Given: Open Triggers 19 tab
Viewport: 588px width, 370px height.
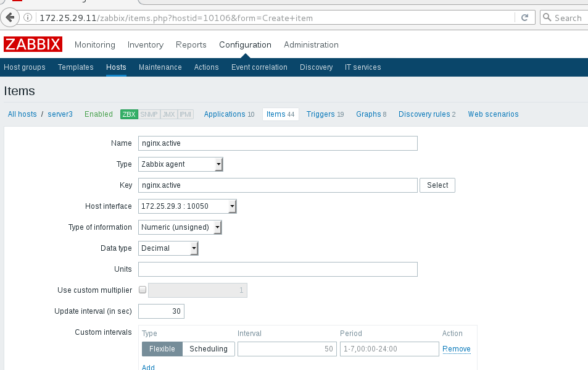Looking at the screenshot, I should [325, 114].
